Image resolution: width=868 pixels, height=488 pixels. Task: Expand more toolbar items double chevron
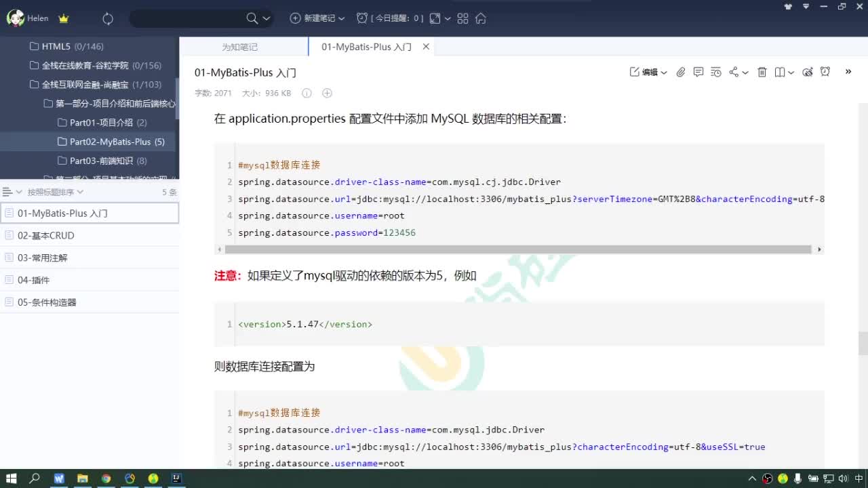(x=848, y=71)
